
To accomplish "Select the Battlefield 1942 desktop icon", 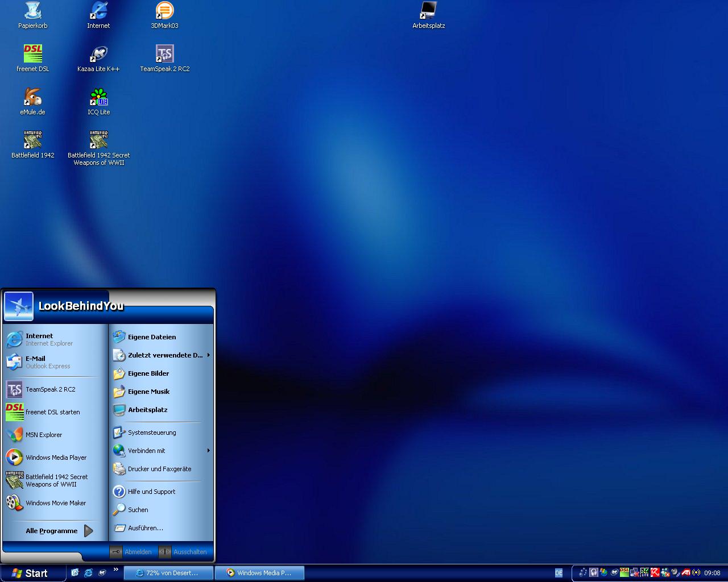I will click(32, 145).
